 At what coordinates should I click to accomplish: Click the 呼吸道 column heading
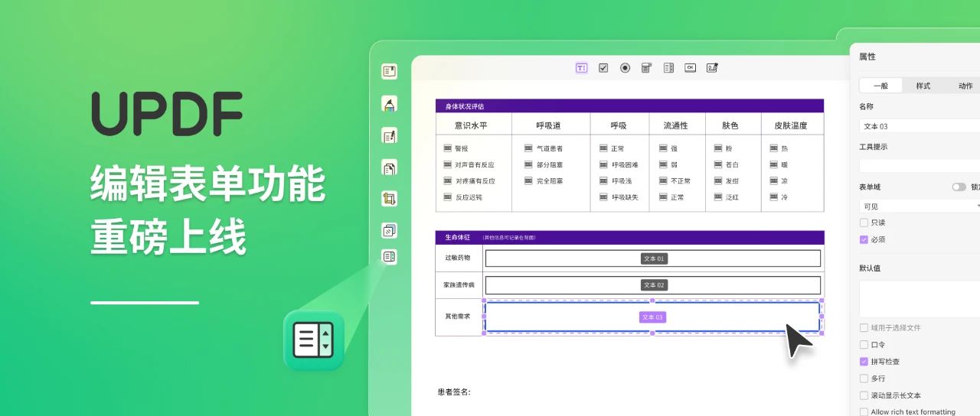coord(549,125)
